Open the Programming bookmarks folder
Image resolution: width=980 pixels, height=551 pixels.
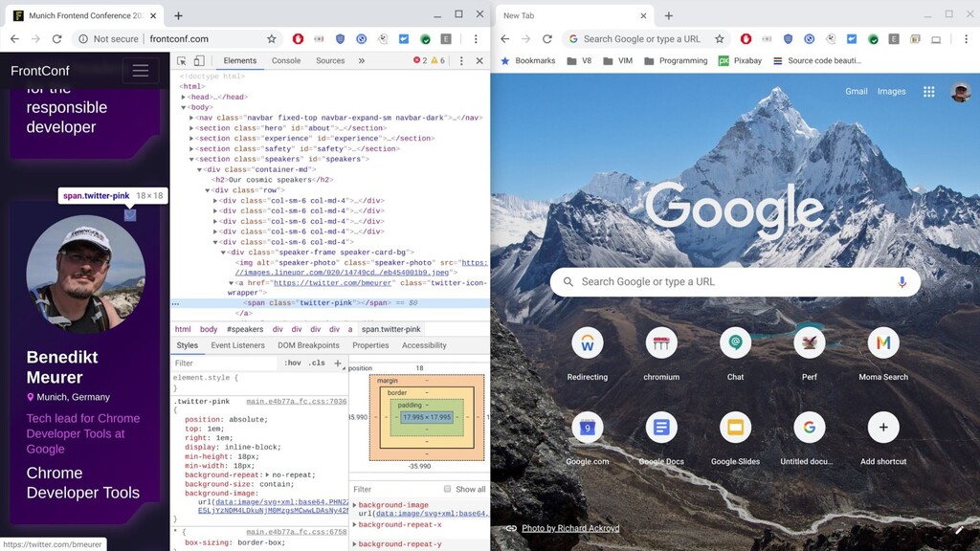click(x=676, y=60)
